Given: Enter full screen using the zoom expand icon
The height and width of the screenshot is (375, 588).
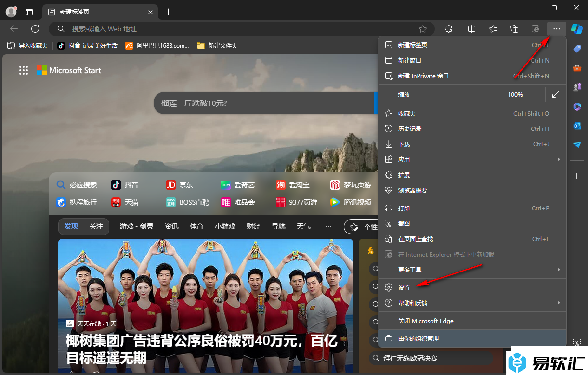Looking at the screenshot, I should (556, 95).
